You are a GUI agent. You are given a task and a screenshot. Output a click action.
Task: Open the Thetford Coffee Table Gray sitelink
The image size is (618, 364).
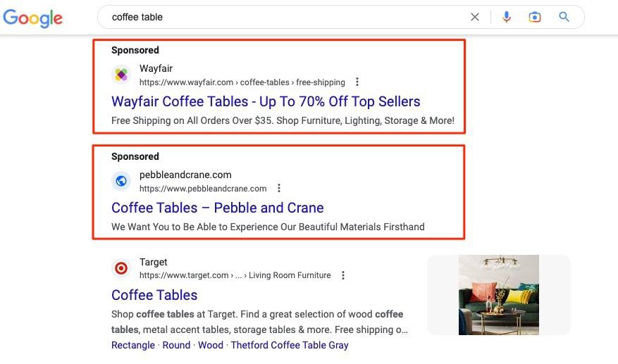(290, 345)
